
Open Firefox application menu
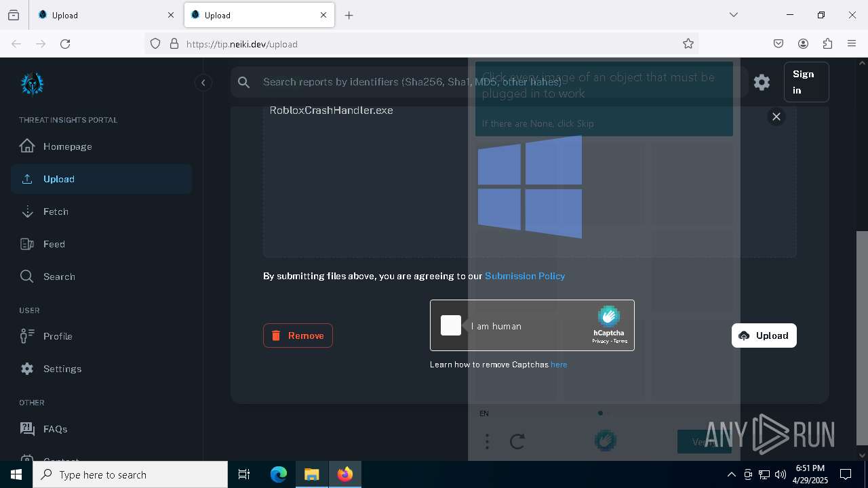[852, 43]
